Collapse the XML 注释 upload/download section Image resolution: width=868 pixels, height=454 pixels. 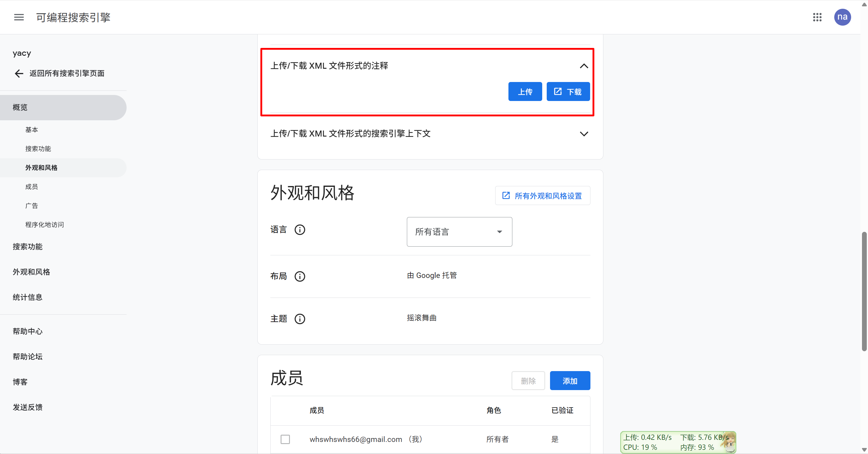pyautogui.click(x=583, y=66)
